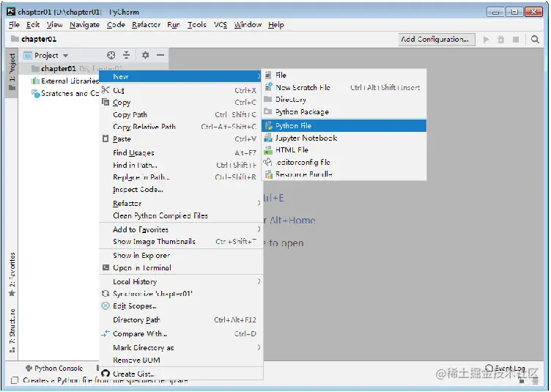Choose Clean Python Compiled Files
The image size is (551, 392).
(181, 215)
